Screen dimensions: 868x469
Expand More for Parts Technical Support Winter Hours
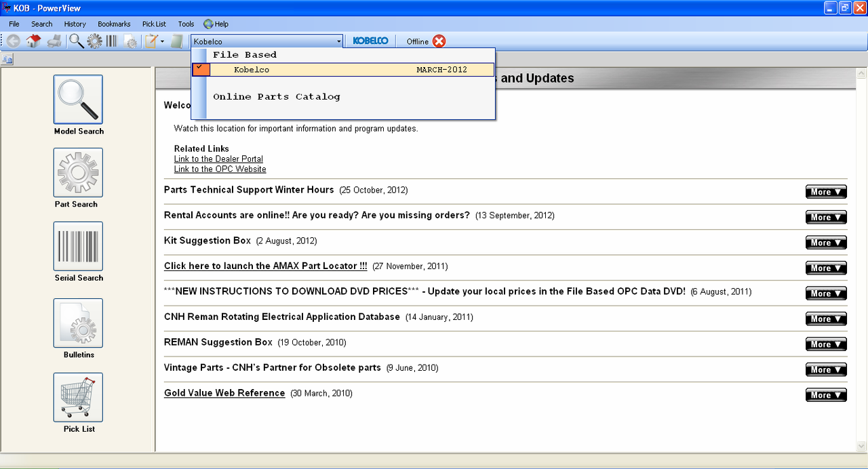click(826, 192)
